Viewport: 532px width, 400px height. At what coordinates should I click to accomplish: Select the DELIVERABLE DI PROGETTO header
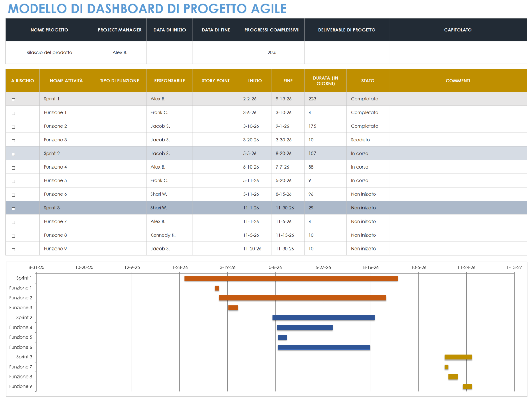click(x=347, y=30)
